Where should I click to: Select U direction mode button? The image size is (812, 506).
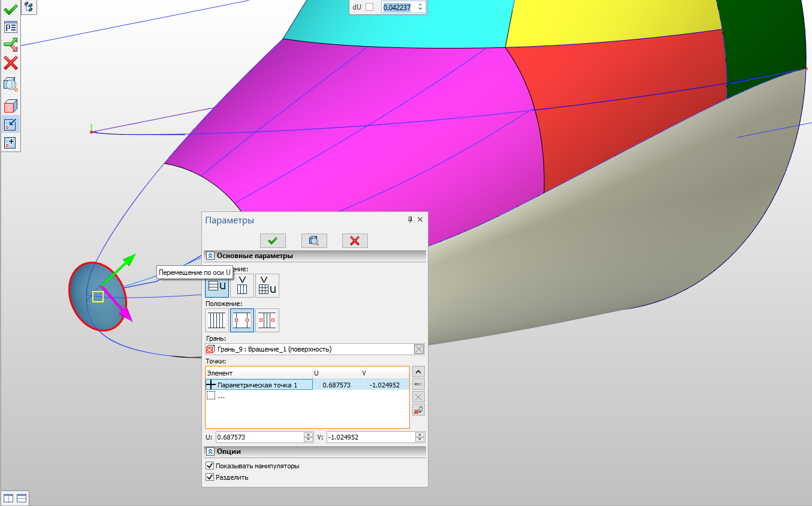(217, 286)
